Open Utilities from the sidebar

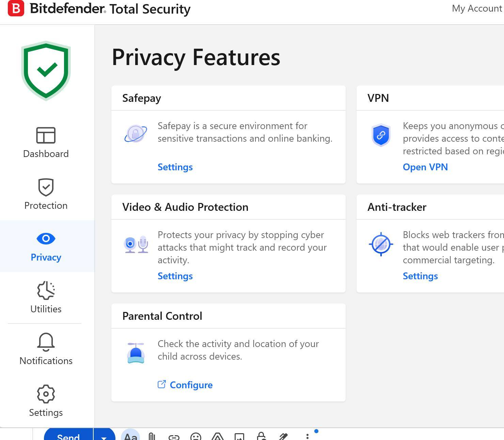tap(46, 297)
